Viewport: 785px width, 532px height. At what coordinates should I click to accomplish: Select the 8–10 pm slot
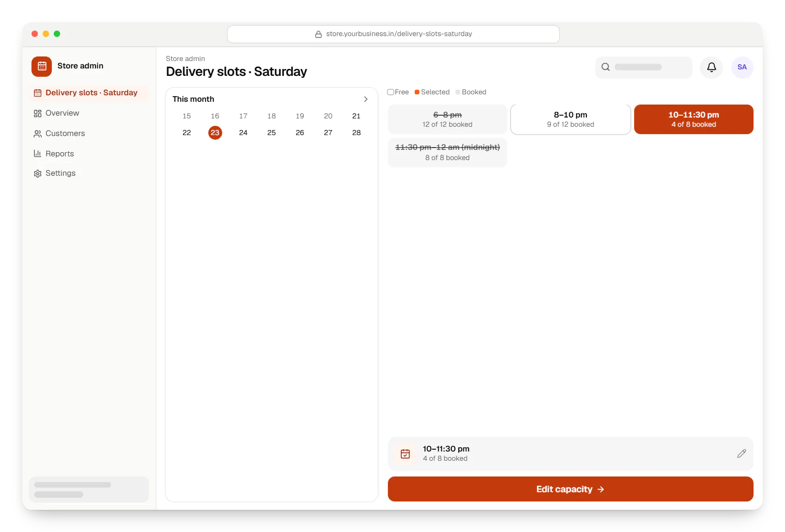570,119
